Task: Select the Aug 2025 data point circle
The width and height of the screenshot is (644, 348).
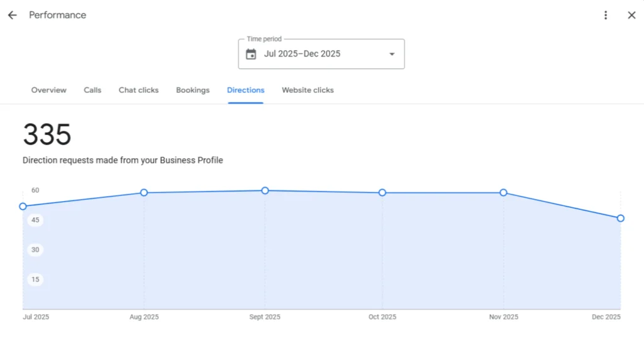Action: 144,192
